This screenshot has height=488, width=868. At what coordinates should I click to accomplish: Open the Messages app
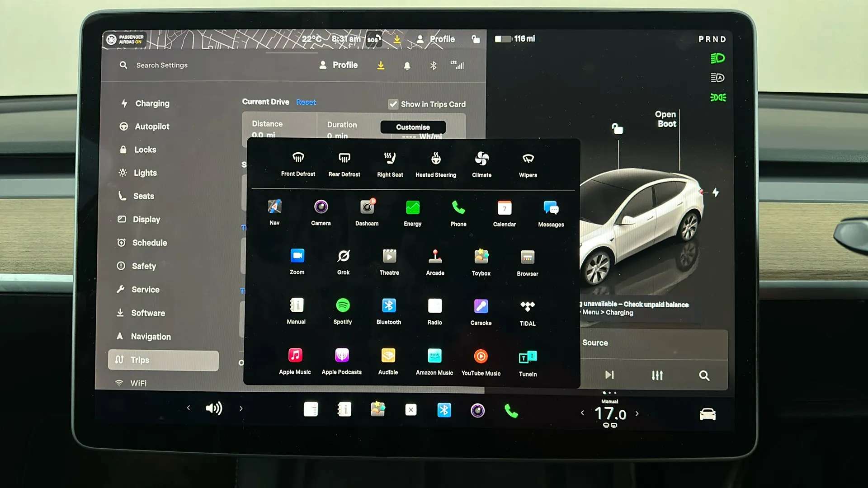(x=551, y=214)
